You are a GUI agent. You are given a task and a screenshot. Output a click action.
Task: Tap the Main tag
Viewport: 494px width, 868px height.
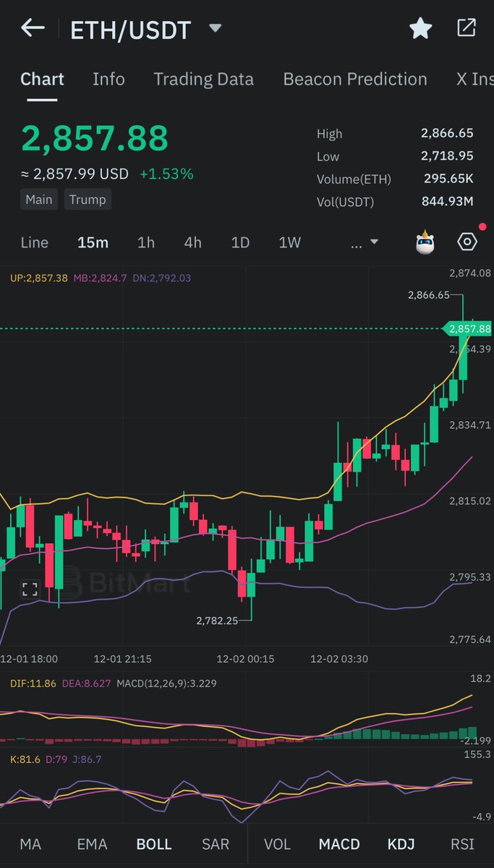(x=39, y=200)
